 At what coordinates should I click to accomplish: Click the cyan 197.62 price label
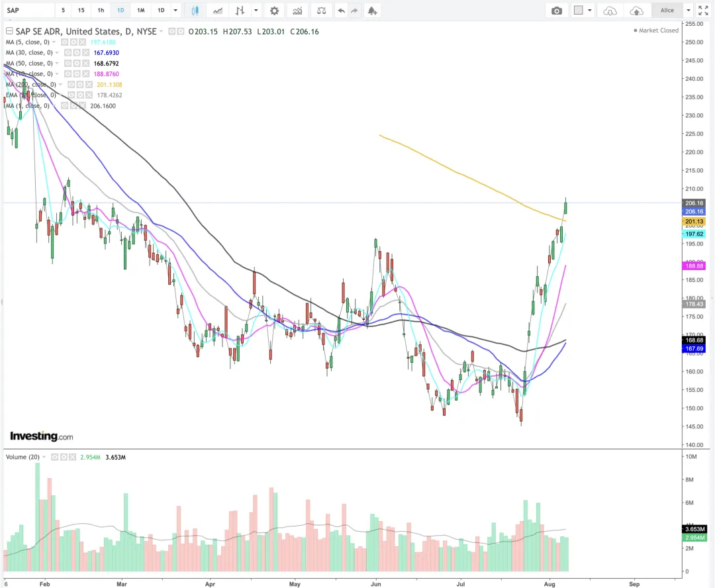coord(694,234)
